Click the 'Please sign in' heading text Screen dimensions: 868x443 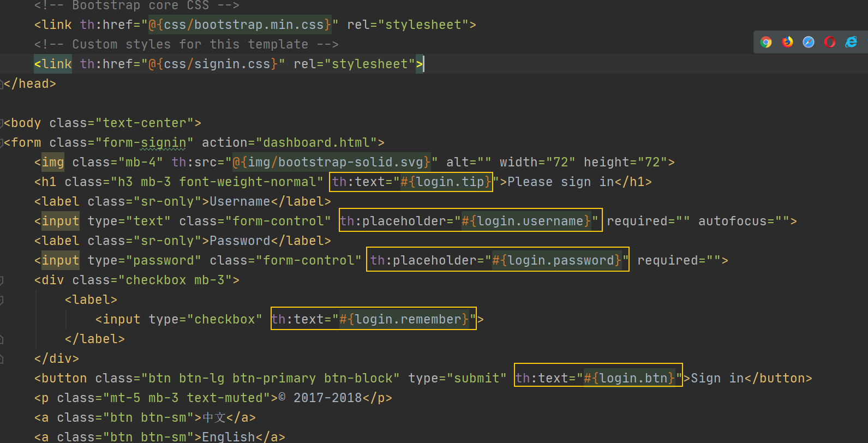[560, 182]
